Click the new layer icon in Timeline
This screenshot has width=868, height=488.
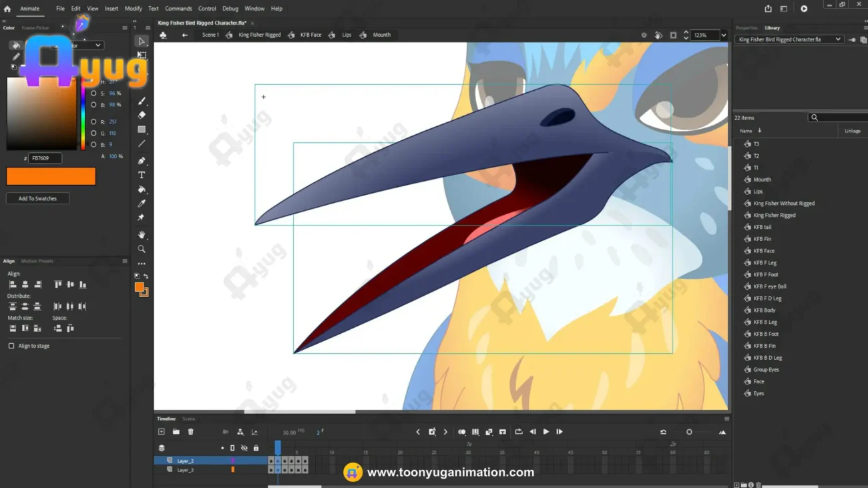coord(162,432)
